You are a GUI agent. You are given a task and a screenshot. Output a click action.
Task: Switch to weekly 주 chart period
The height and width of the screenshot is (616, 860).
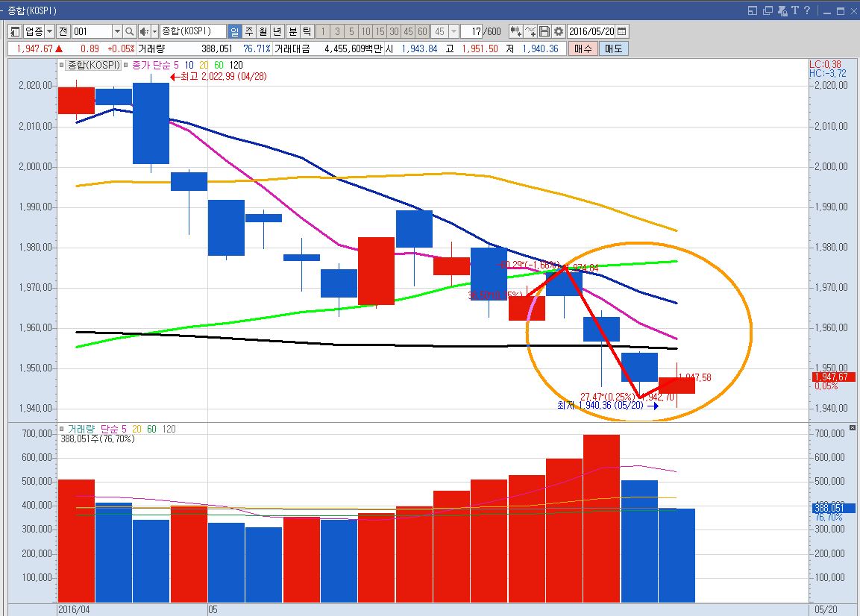coord(248,31)
